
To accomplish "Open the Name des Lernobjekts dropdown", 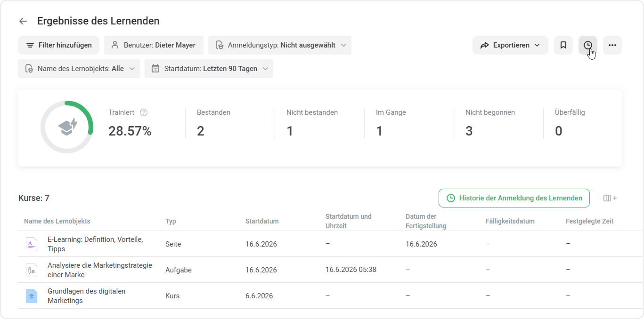I will [x=79, y=69].
